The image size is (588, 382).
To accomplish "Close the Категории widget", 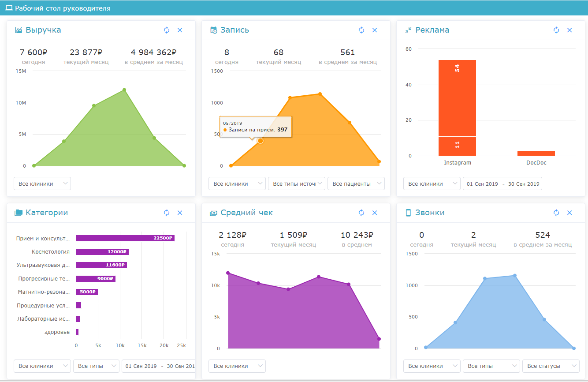I will click(x=180, y=213).
